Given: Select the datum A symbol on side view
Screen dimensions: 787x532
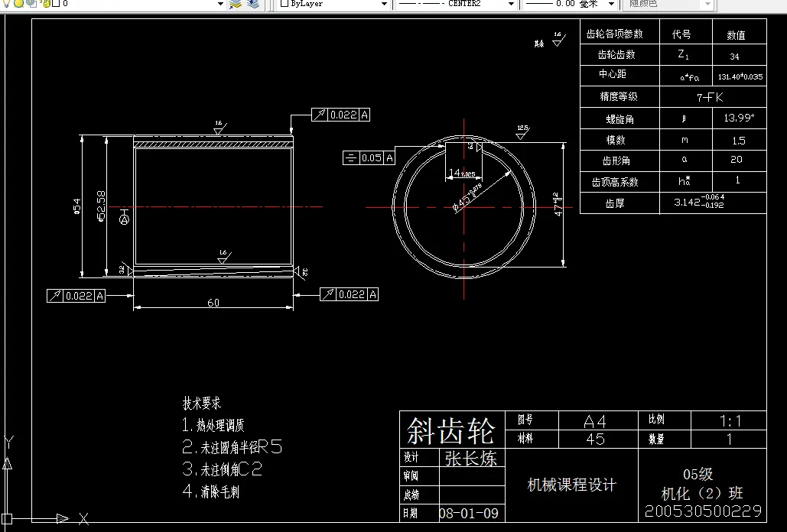Looking at the screenshot, I should [x=125, y=217].
